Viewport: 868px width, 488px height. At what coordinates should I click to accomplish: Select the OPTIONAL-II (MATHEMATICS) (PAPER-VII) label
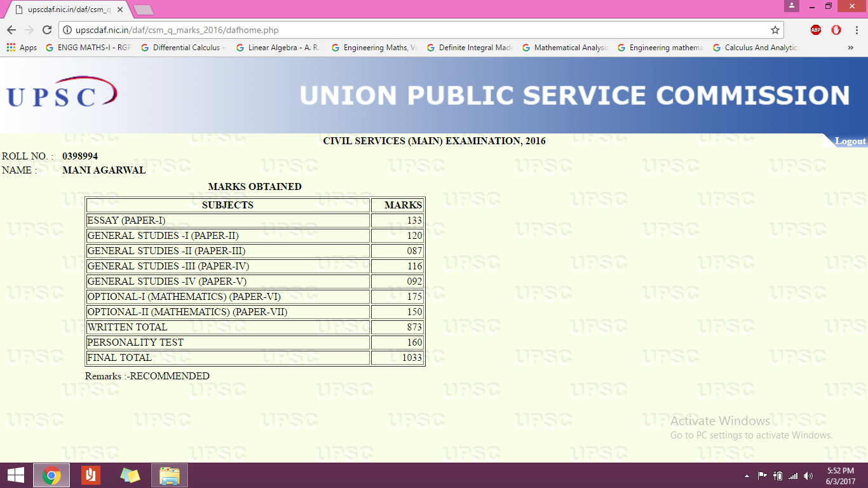(x=187, y=312)
